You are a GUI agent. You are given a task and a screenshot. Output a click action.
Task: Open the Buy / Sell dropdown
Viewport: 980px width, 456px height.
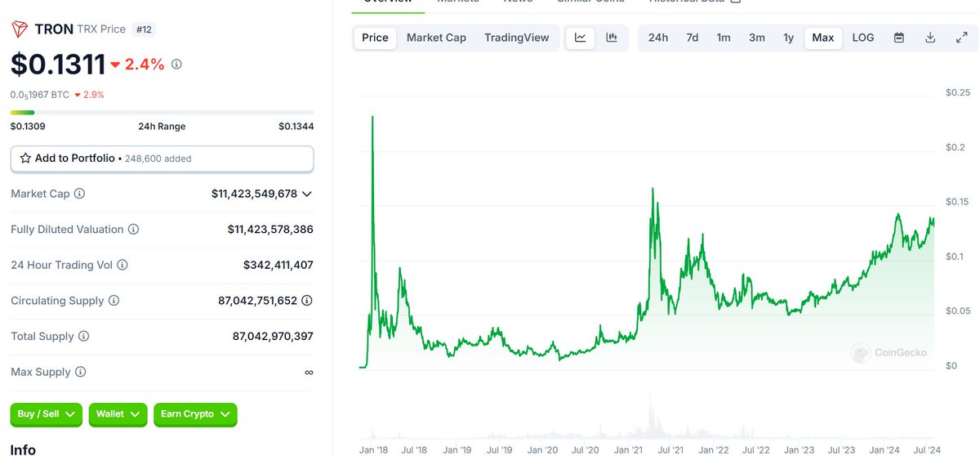tap(47, 414)
